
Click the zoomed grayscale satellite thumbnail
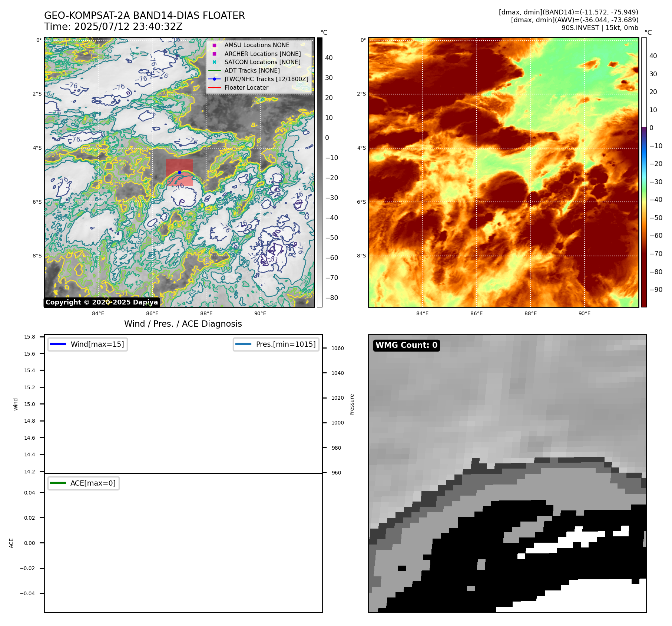click(x=507, y=473)
